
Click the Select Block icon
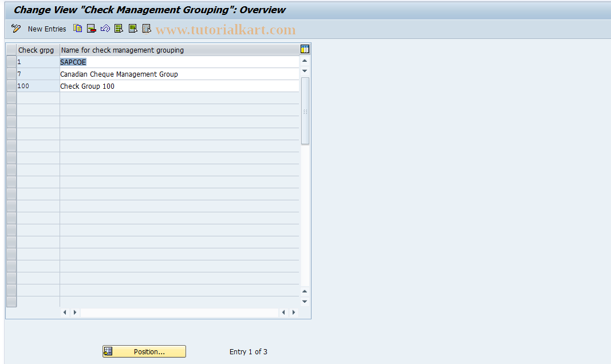(133, 29)
